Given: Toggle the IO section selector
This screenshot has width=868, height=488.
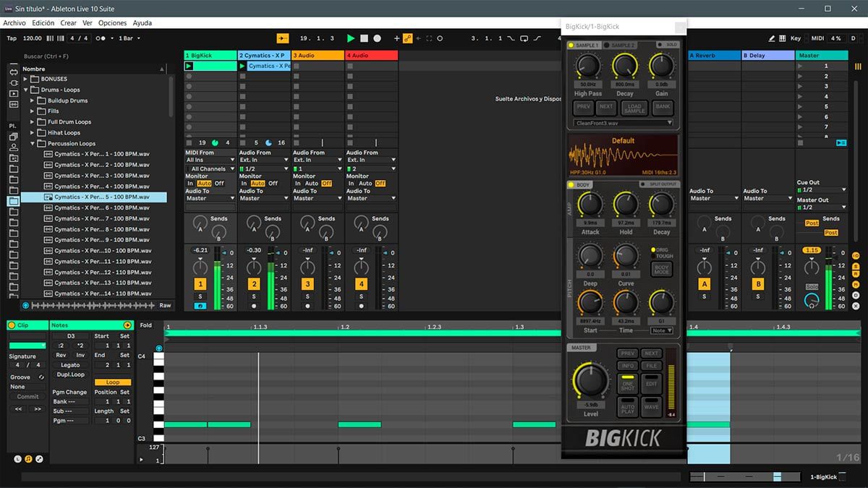Looking at the screenshot, I should click(x=856, y=256).
